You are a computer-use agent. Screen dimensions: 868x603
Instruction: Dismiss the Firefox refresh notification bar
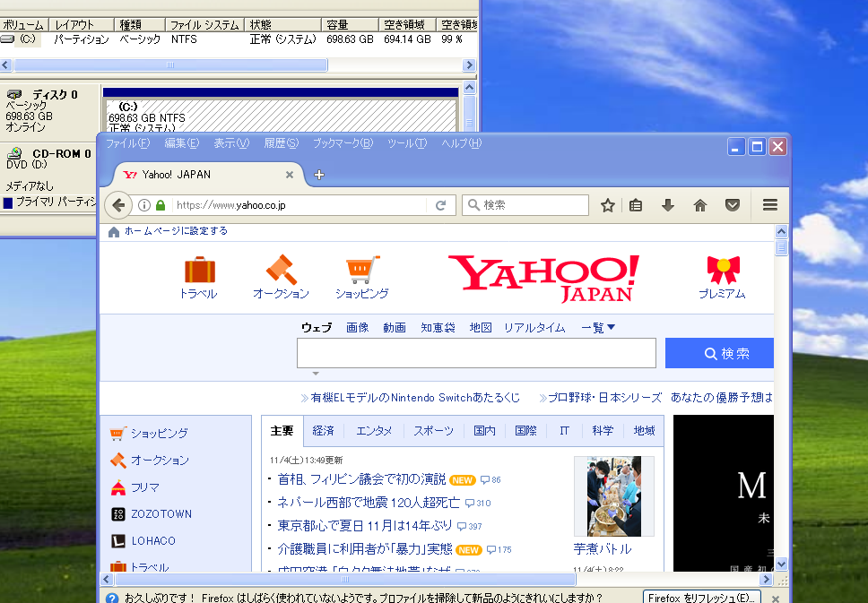tap(776, 598)
